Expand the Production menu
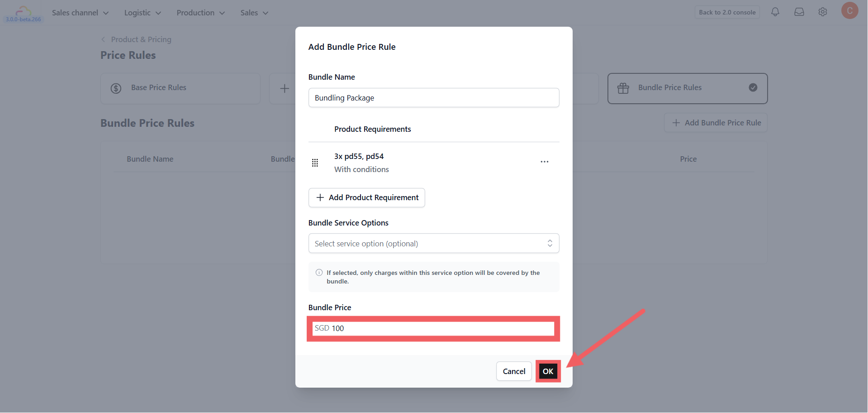Image resolution: width=868 pixels, height=413 pixels. (201, 13)
